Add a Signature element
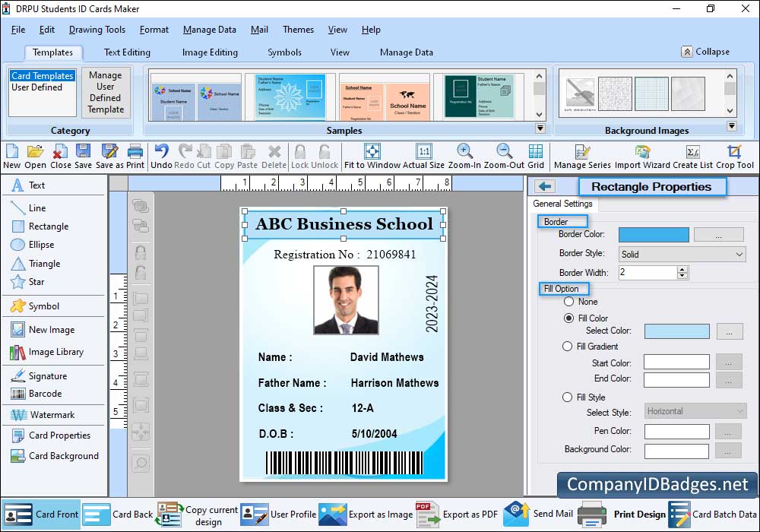 [39, 376]
